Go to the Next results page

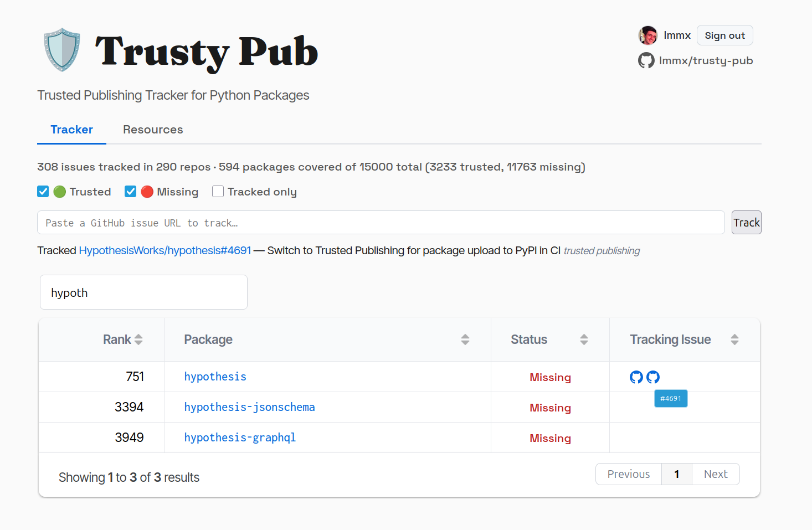715,474
